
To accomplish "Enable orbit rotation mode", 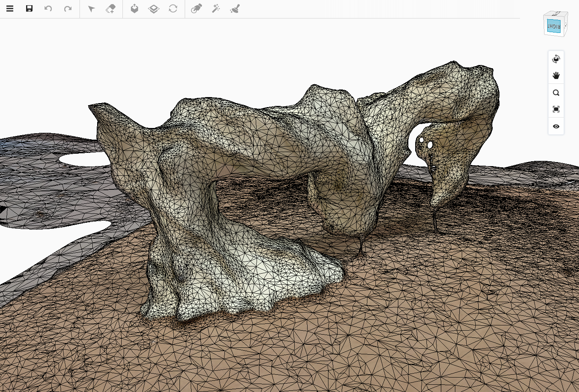I will click(556, 59).
